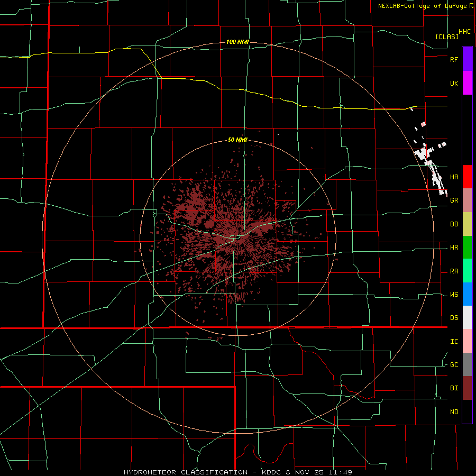Pick the dark green HR legend swatch

pos(467,248)
